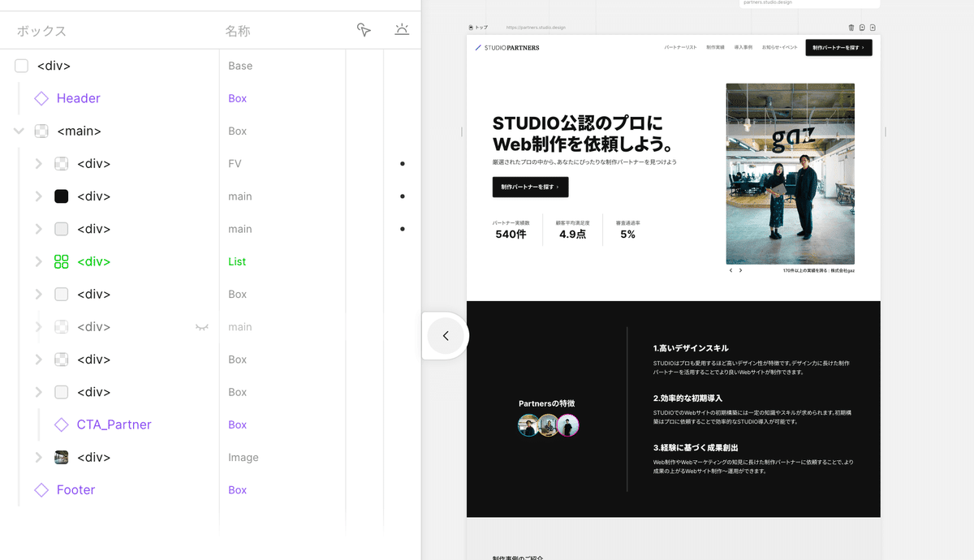
Task: Click the next slide arrow under gaz photo
Action: click(740, 270)
